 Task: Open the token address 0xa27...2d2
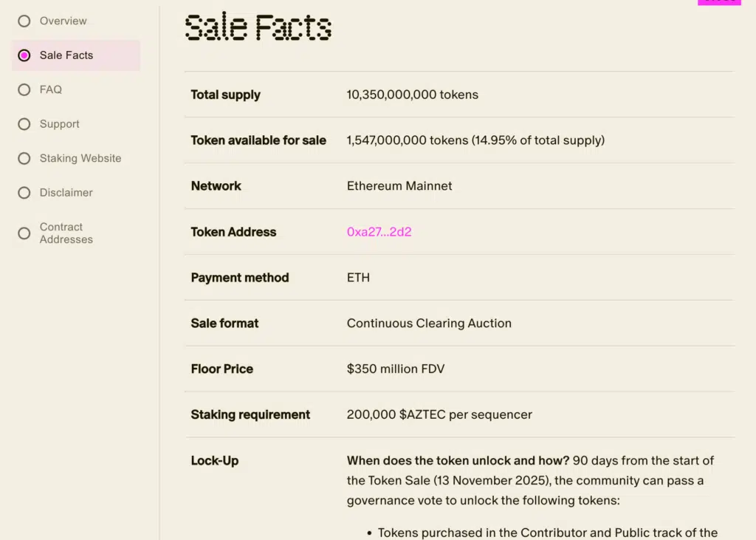pos(379,231)
